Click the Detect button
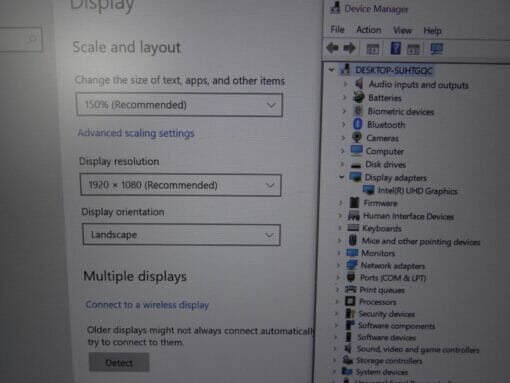This screenshot has width=510, height=383. (119, 362)
